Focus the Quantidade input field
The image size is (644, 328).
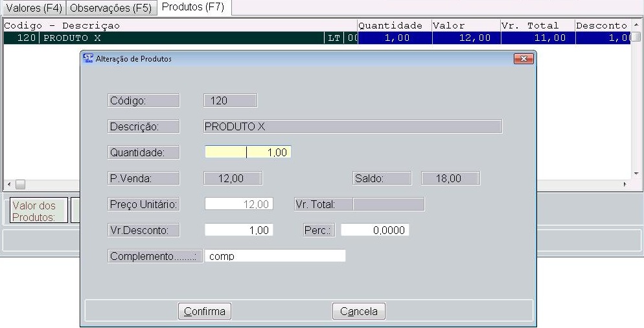click(248, 152)
